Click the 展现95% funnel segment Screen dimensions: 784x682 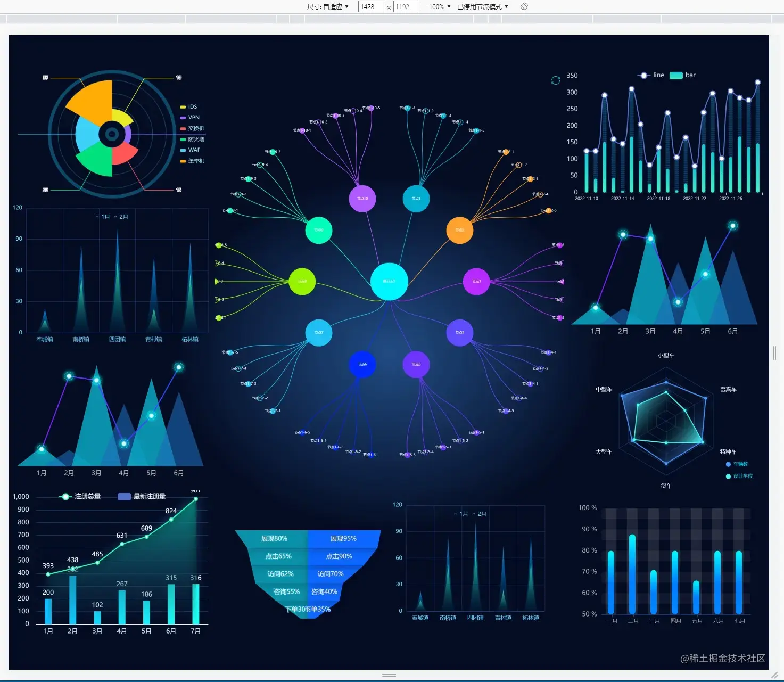pos(344,538)
